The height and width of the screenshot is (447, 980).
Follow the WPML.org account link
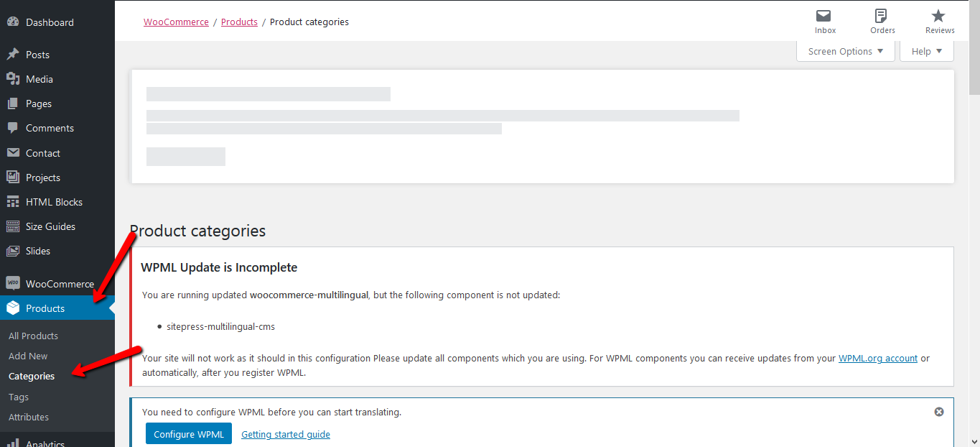click(878, 358)
